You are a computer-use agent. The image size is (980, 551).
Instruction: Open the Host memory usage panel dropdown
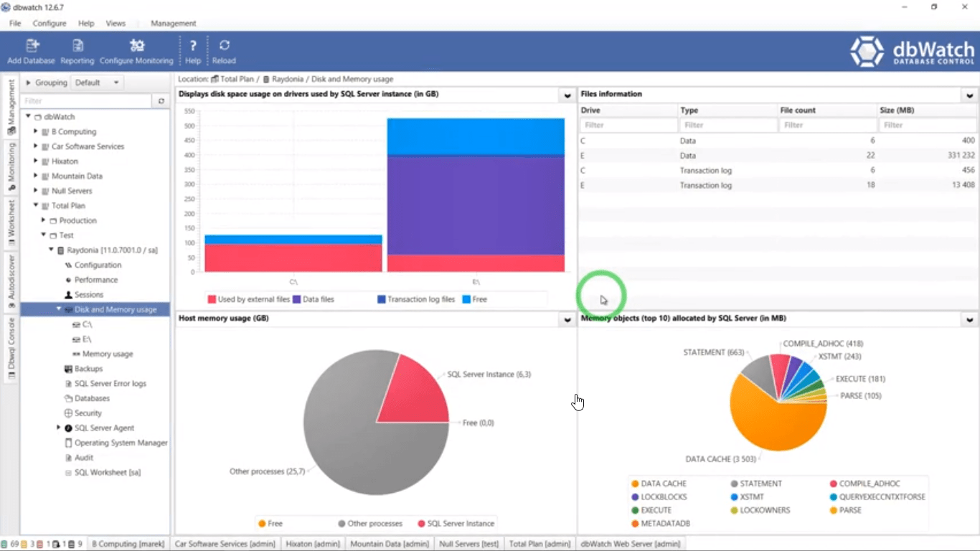tap(567, 320)
